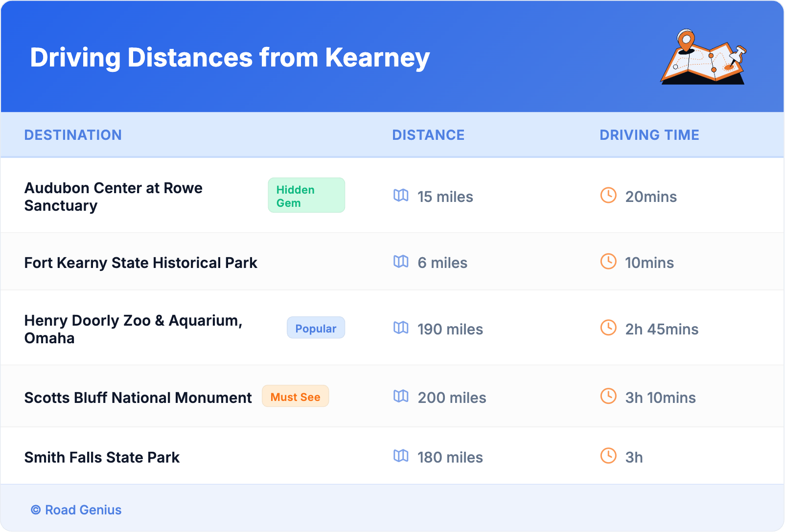This screenshot has width=785, height=532.
Task: Click the map icon beside 190 miles
Action: [x=401, y=328]
